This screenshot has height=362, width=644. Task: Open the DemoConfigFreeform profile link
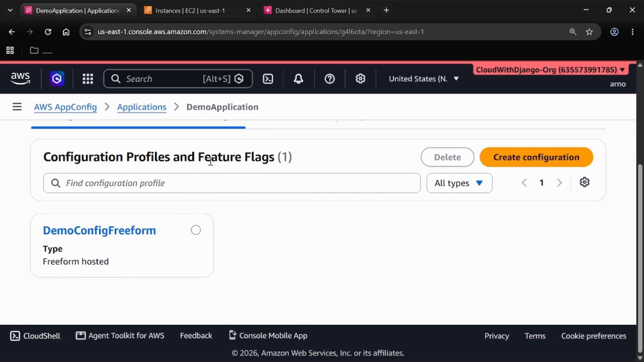pyautogui.click(x=99, y=230)
